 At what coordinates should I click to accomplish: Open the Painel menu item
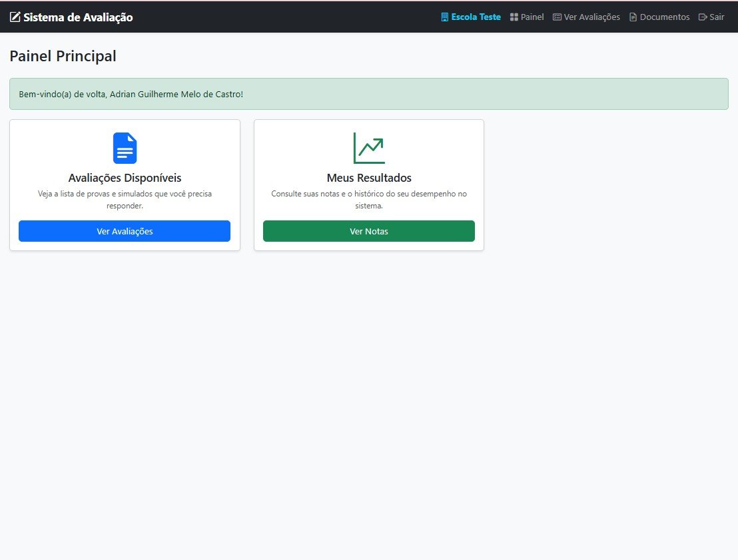coord(532,17)
